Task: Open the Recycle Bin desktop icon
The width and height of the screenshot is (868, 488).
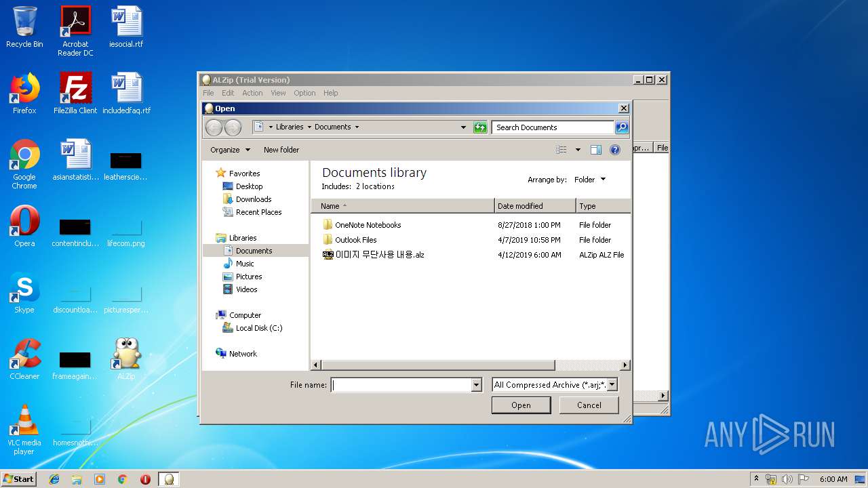Action: [x=24, y=27]
